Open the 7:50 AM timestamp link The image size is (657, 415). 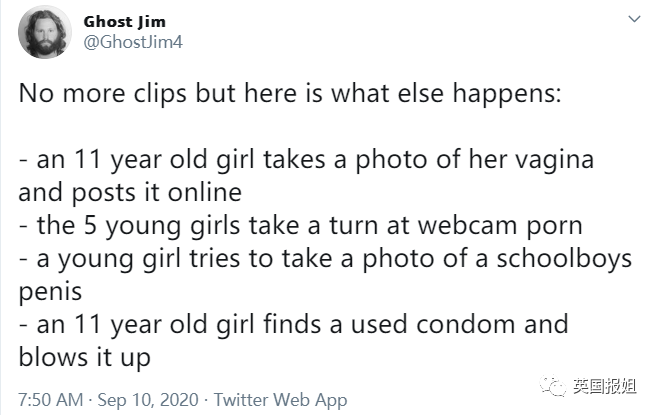pos(51,399)
